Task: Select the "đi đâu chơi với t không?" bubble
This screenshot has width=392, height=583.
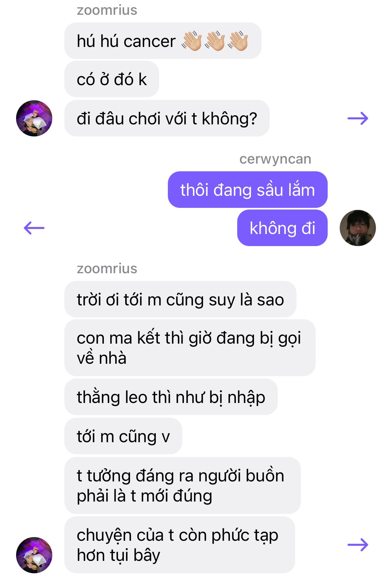Action: [167, 118]
